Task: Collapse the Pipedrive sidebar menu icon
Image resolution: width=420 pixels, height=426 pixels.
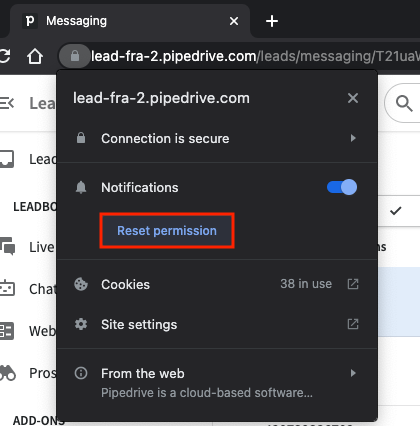Action: pos(7,103)
